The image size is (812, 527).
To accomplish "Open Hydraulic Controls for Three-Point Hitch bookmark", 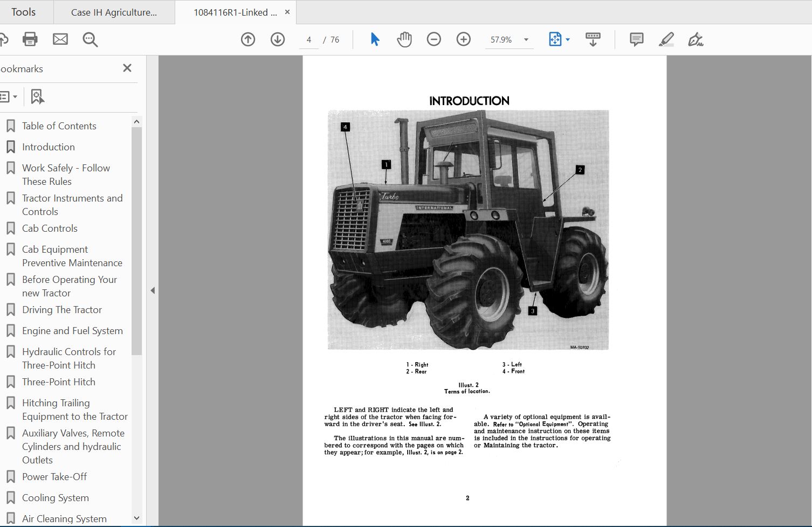I will pyautogui.click(x=69, y=358).
